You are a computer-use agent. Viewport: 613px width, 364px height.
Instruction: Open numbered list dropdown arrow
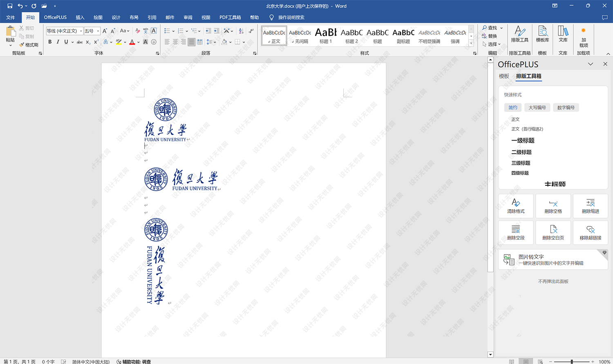click(187, 31)
